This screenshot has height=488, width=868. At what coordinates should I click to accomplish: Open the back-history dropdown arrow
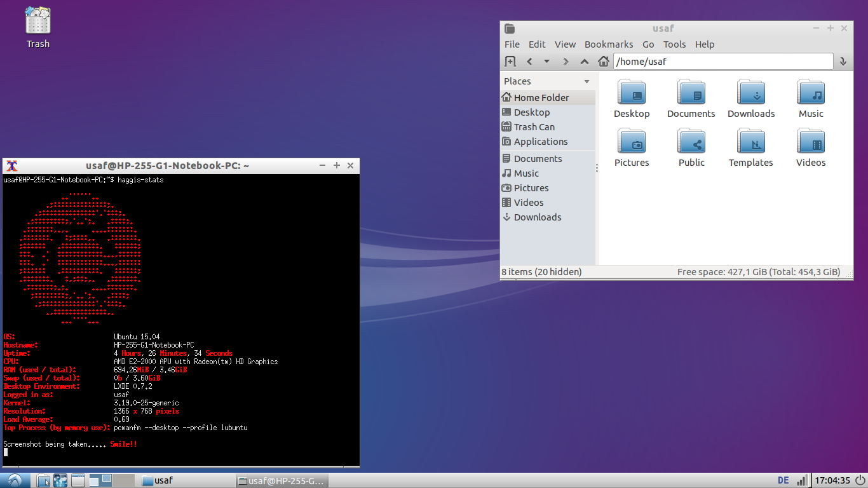(x=546, y=61)
